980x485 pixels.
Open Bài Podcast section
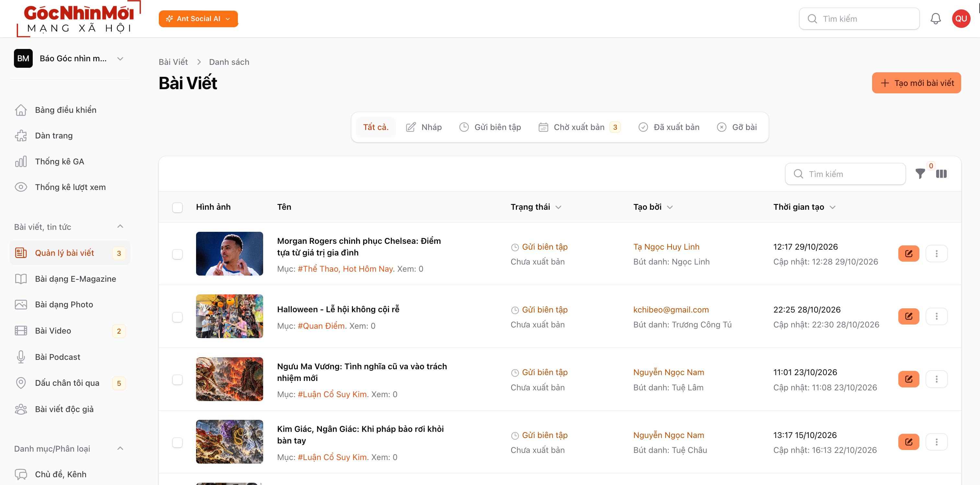coord(70,357)
